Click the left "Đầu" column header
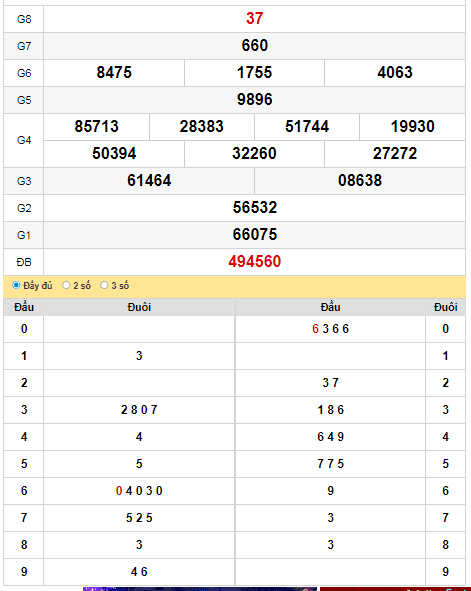This screenshot has height=591, width=471. tap(24, 307)
